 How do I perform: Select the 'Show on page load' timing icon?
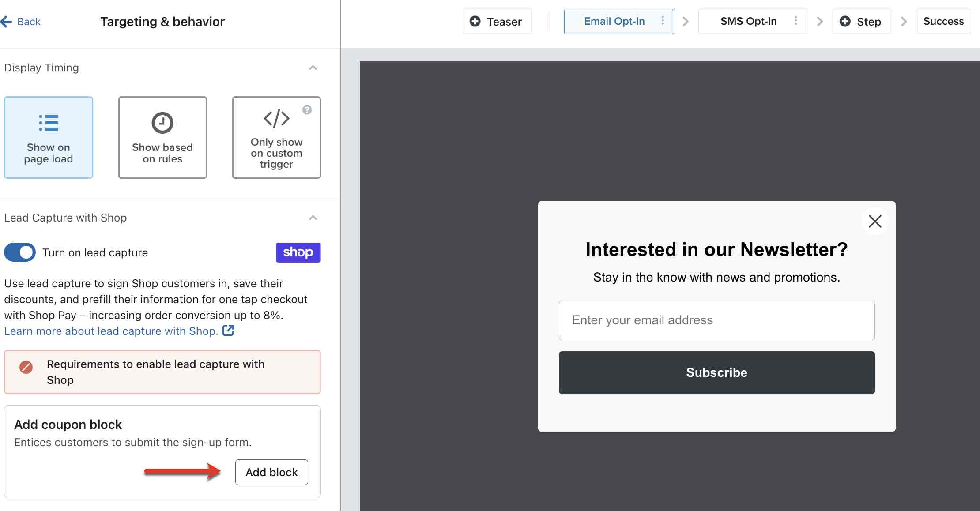tap(49, 123)
